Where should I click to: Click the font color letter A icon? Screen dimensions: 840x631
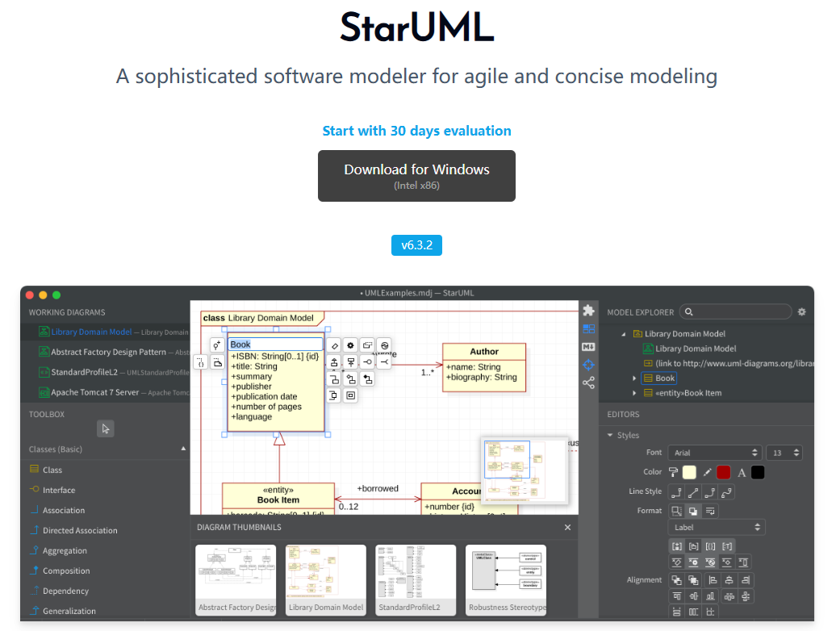click(x=742, y=473)
